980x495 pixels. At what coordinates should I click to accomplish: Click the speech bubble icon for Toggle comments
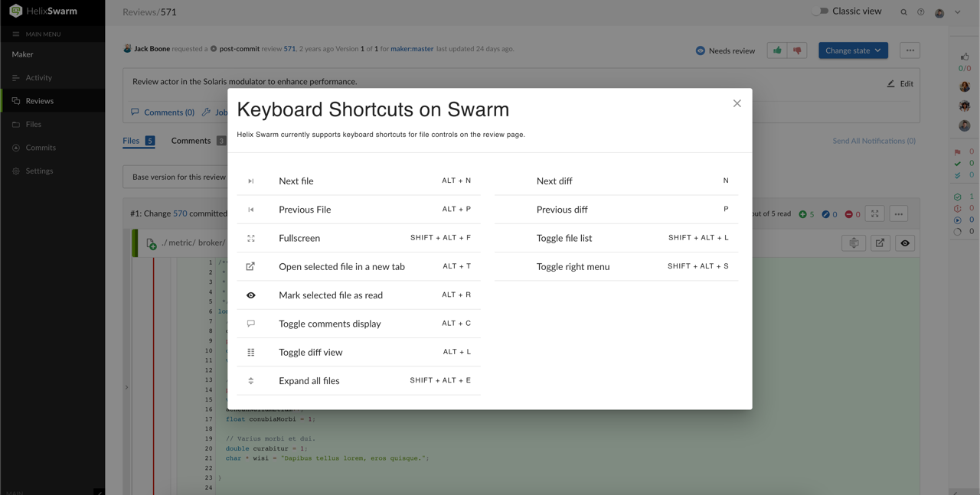(x=250, y=324)
